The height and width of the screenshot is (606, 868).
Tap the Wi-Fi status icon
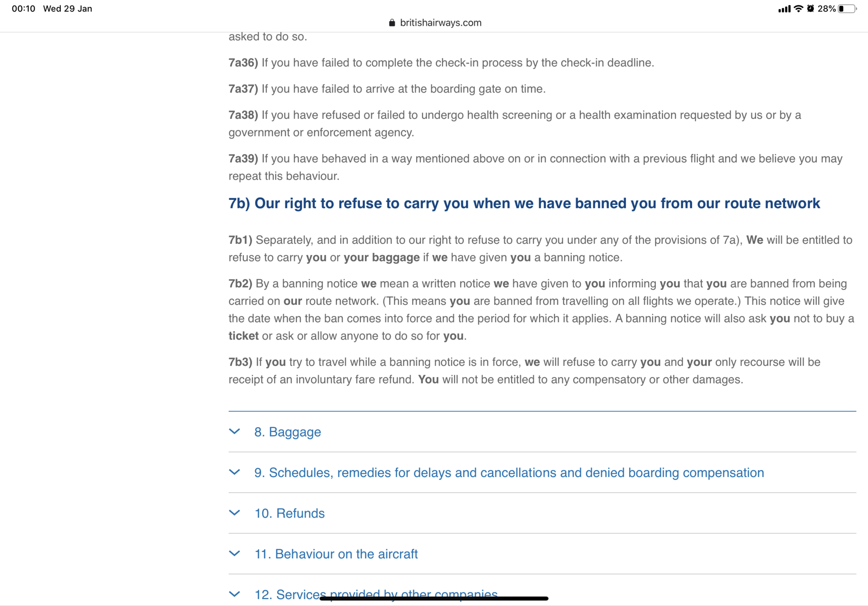(798, 9)
